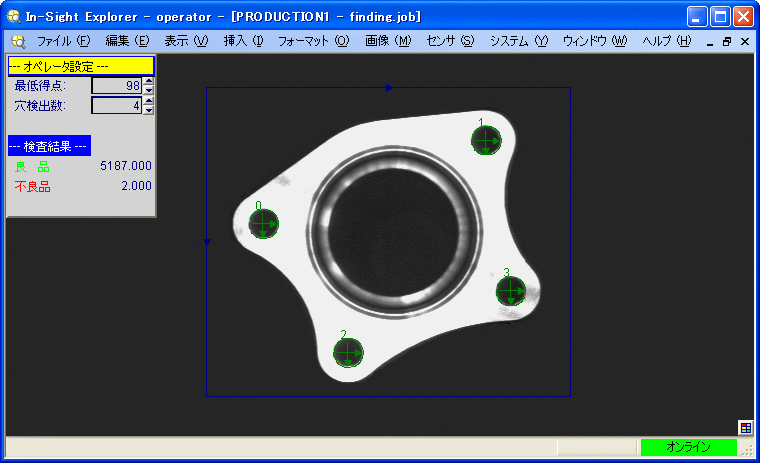Click the yellow オペレータ設定 header
The height and width of the screenshot is (463, 760).
click(x=81, y=66)
